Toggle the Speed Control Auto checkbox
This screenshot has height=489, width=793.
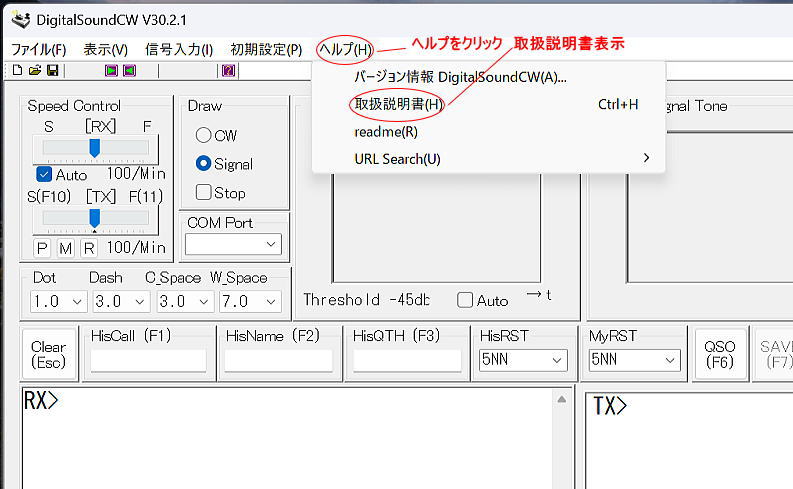click(44, 174)
